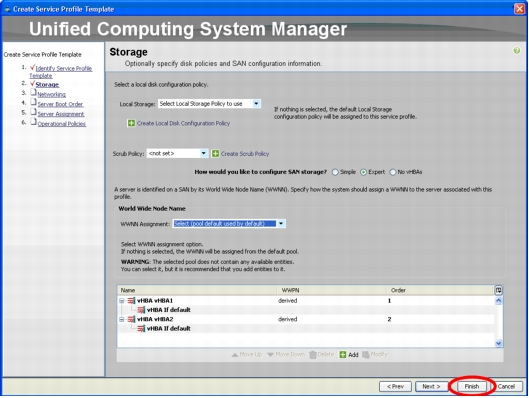Click the vHBA If default icon under vHBA2
Screen dimensions: 529x398
(141, 329)
